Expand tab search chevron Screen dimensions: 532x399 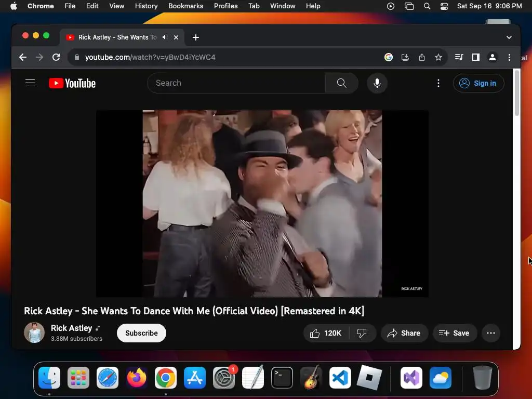[509, 37]
